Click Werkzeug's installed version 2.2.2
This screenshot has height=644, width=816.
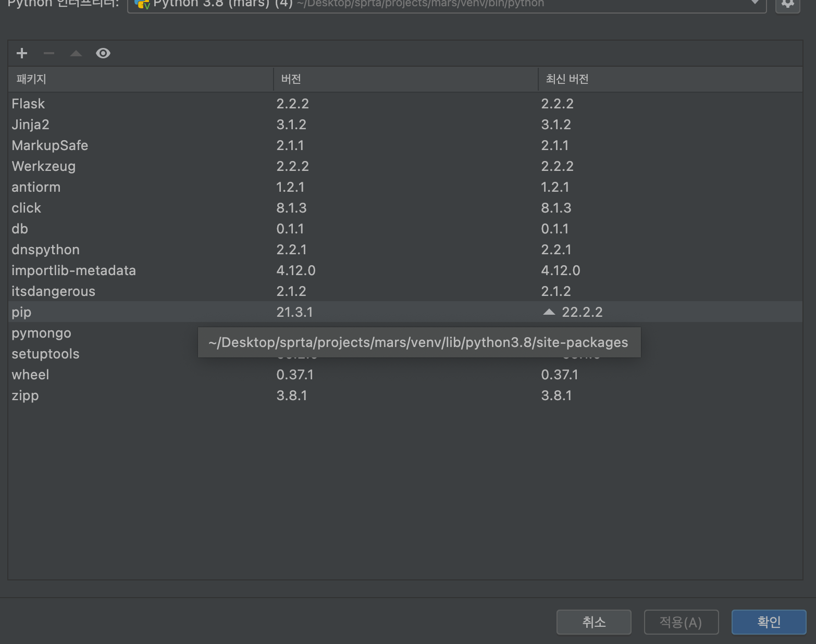click(292, 166)
